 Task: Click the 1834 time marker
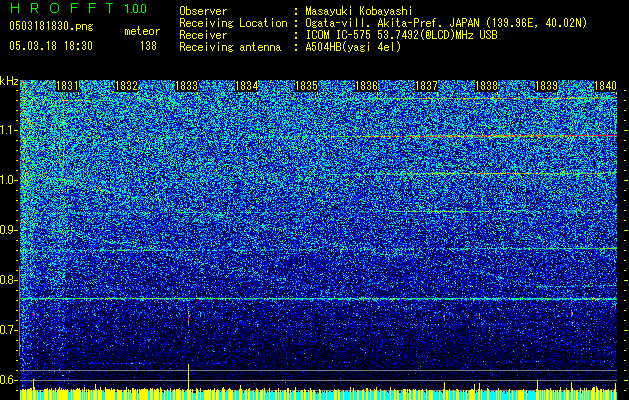tap(246, 86)
